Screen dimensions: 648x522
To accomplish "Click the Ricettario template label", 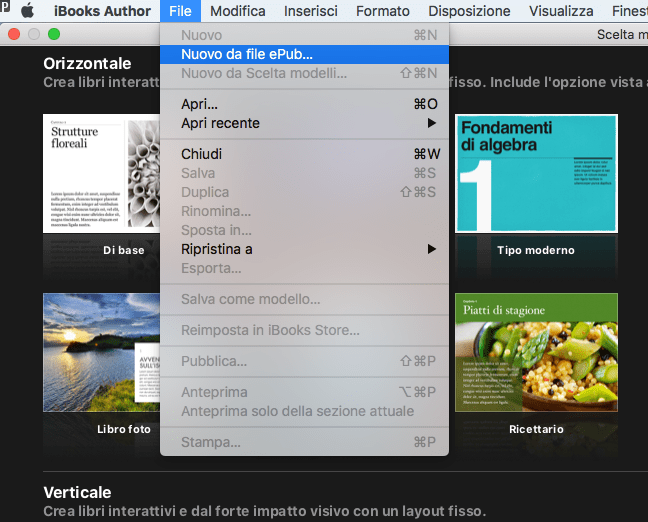I will [x=536, y=429].
